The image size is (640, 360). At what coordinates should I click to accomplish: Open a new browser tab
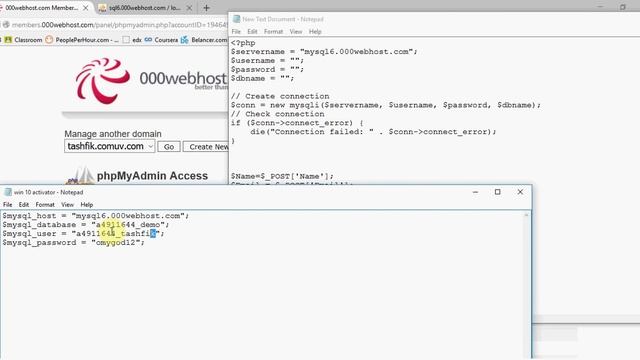(x=207, y=8)
